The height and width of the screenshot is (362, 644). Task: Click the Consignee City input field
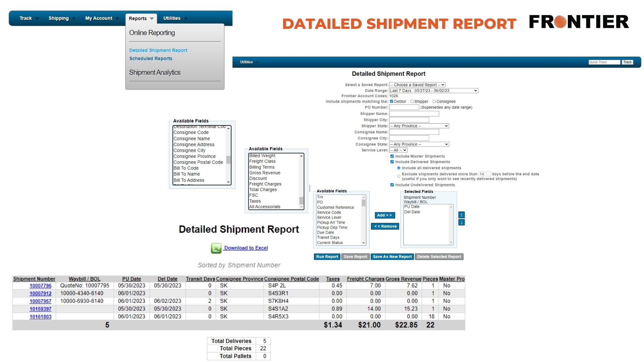409,138
